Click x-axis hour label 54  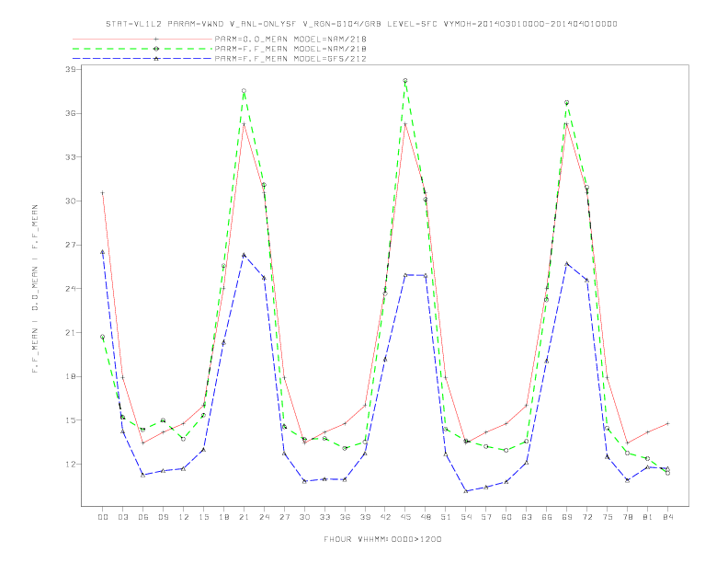[x=466, y=517]
